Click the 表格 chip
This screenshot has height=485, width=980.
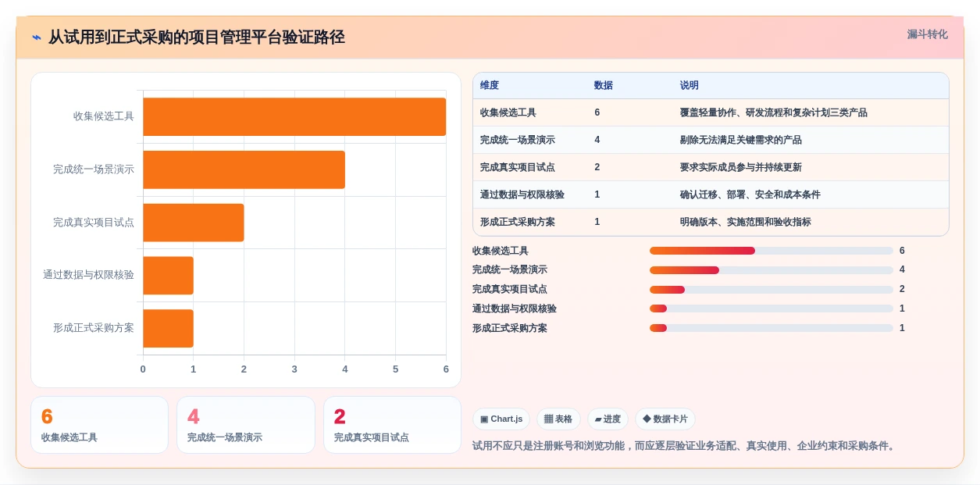click(x=558, y=419)
